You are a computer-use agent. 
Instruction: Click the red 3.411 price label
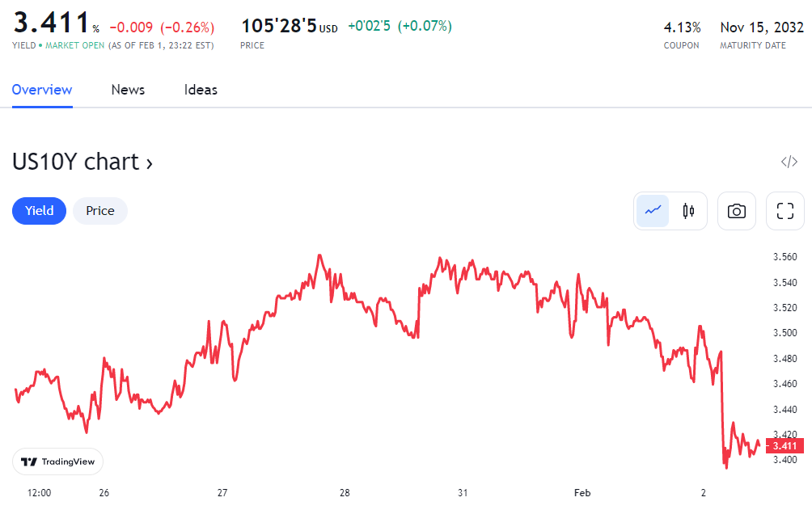coord(785,445)
